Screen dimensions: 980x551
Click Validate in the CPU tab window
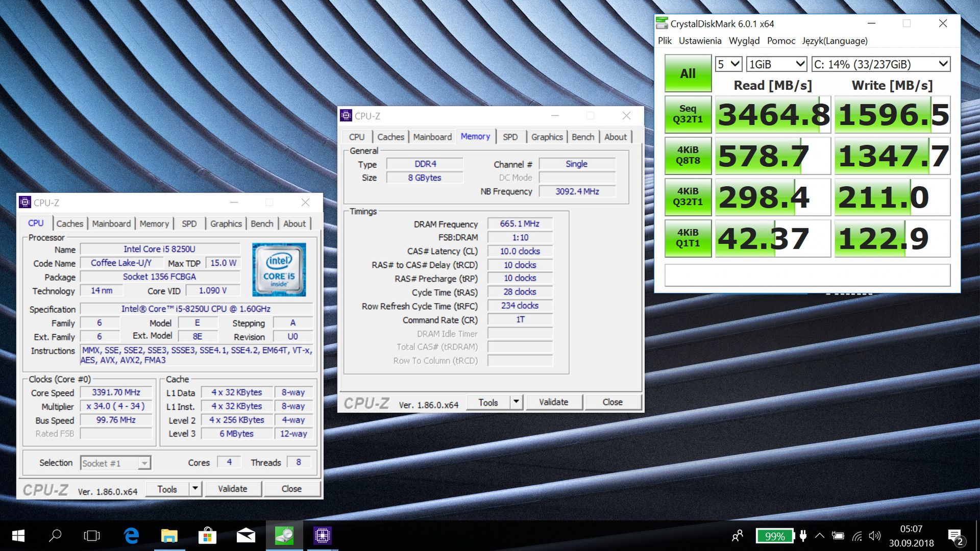(x=233, y=489)
